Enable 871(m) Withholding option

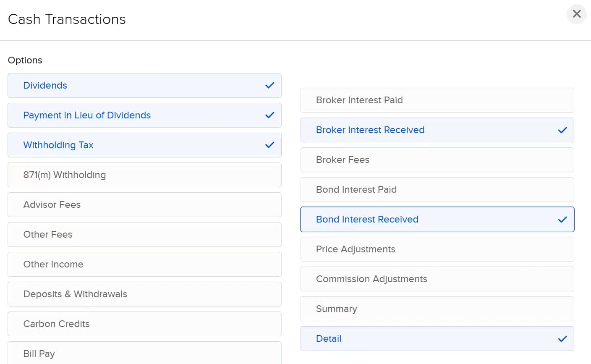pyautogui.click(x=144, y=175)
